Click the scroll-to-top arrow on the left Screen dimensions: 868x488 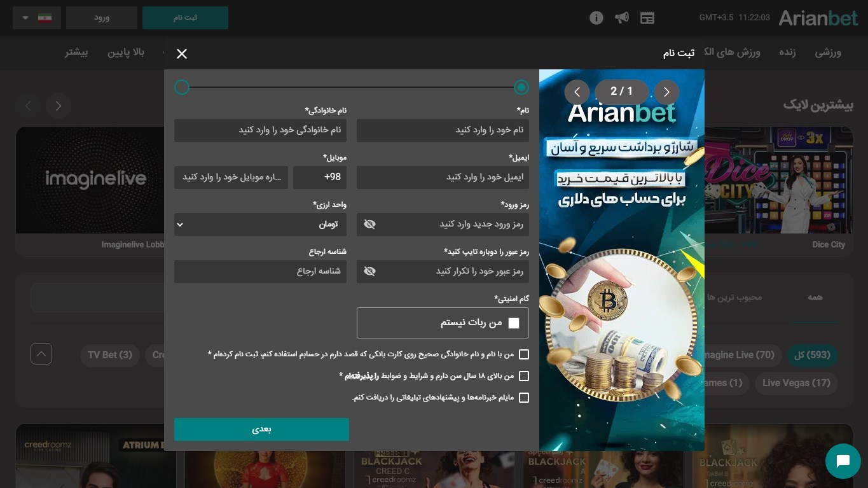[x=41, y=354]
